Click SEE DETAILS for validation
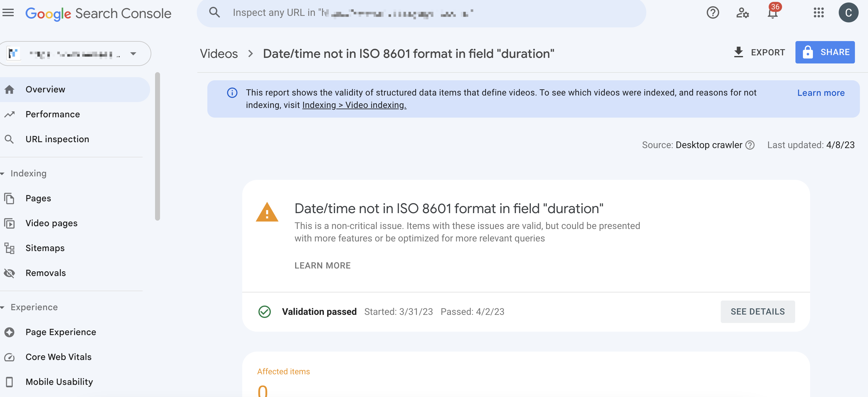The image size is (868, 397). [757, 311]
